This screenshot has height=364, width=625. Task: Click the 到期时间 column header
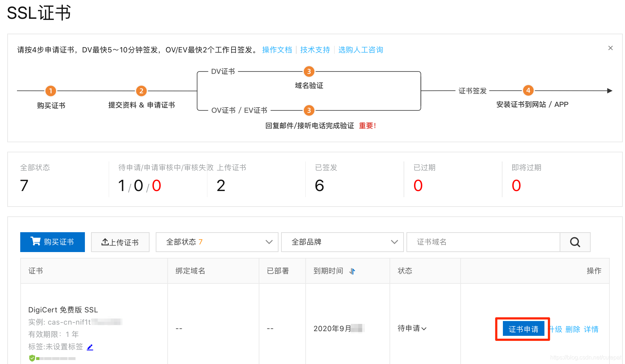[328, 271]
